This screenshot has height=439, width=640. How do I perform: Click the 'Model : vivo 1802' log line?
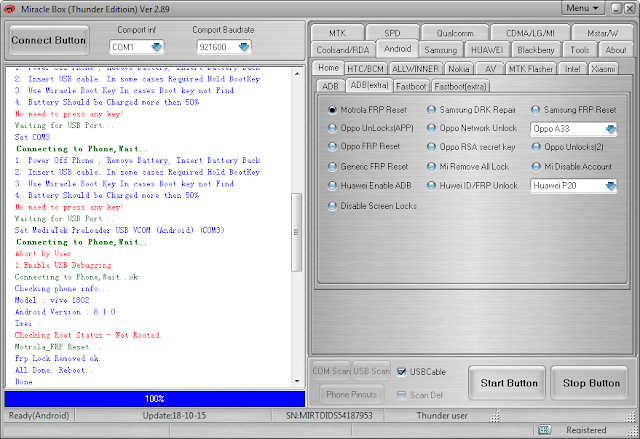[x=52, y=300]
